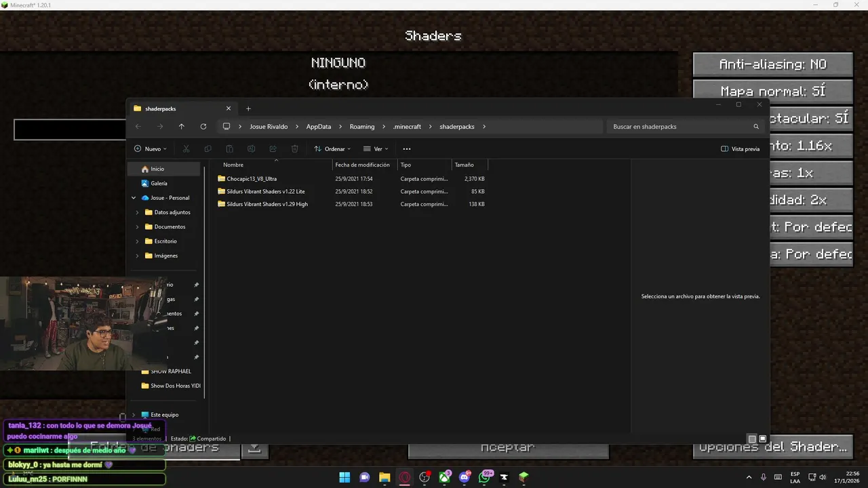Image resolution: width=868 pixels, height=488 pixels.
Task: Click the Copy icon in Explorer toolbar
Action: [208, 148]
